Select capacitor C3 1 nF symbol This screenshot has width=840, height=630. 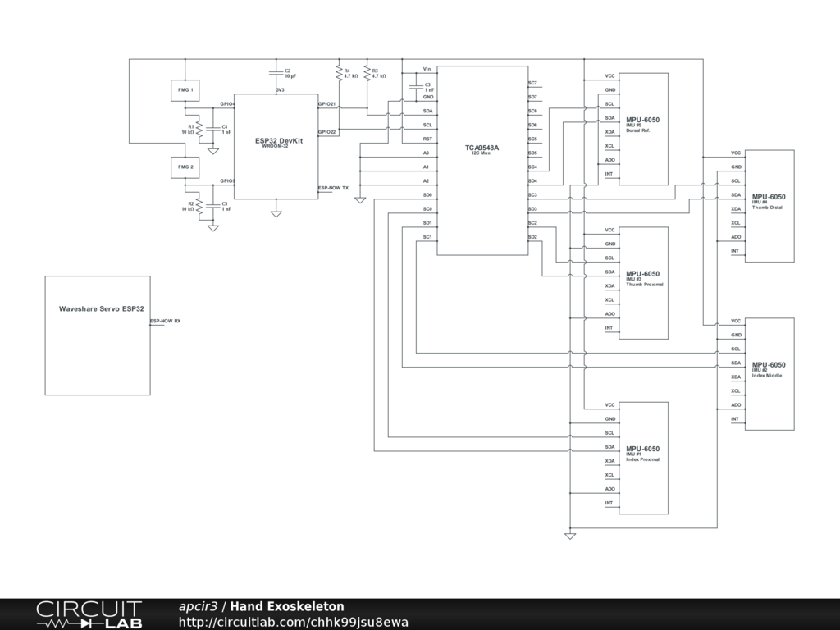tap(416, 87)
